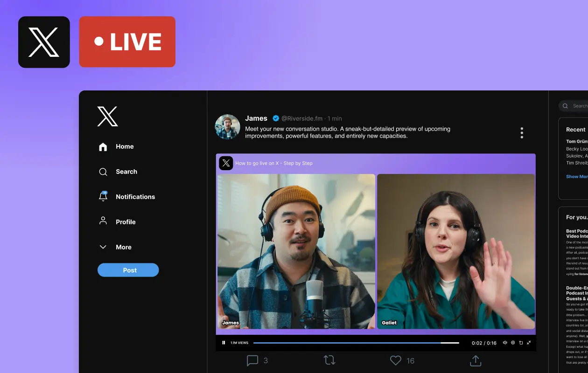The image size is (588, 373).
Task: Like the post with the heart icon
Action: tap(396, 360)
